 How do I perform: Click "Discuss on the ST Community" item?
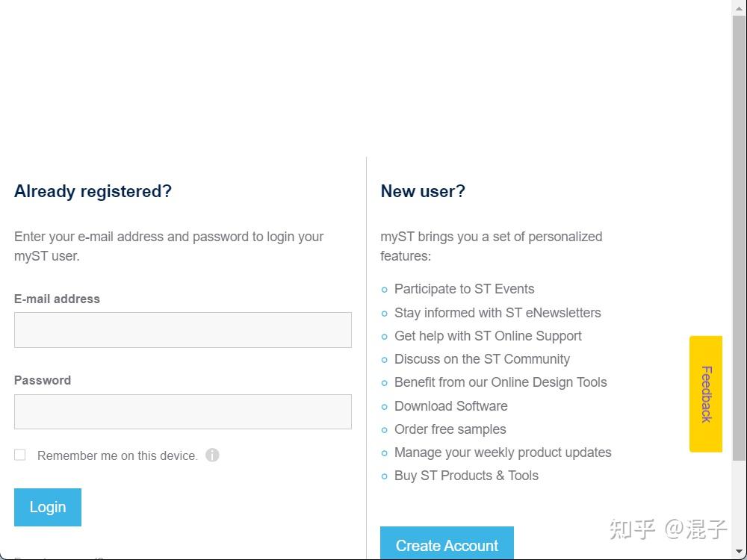click(x=482, y=359)
